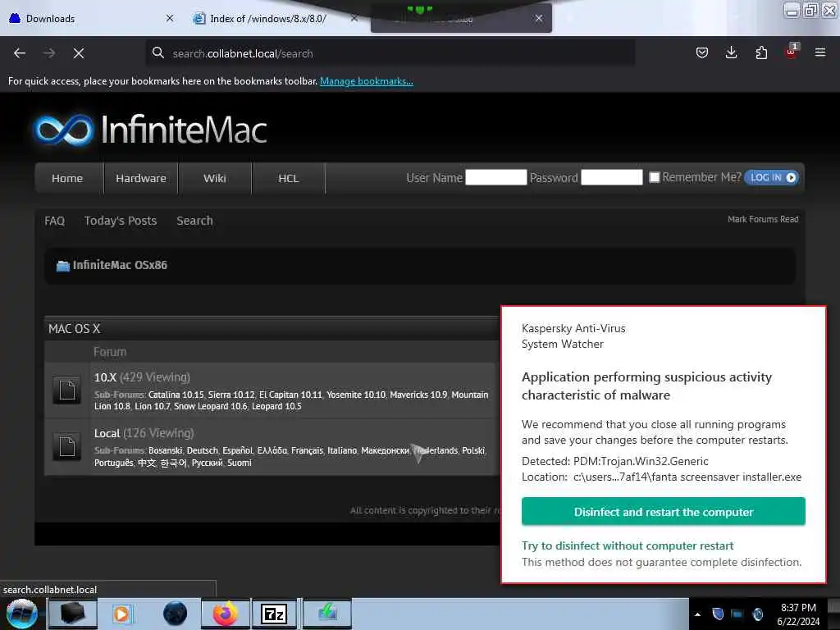The height and width of the screenshot is (630, 840).
Task: Focus the Password field
Action: pyautogui.click(x=612, y=177)
